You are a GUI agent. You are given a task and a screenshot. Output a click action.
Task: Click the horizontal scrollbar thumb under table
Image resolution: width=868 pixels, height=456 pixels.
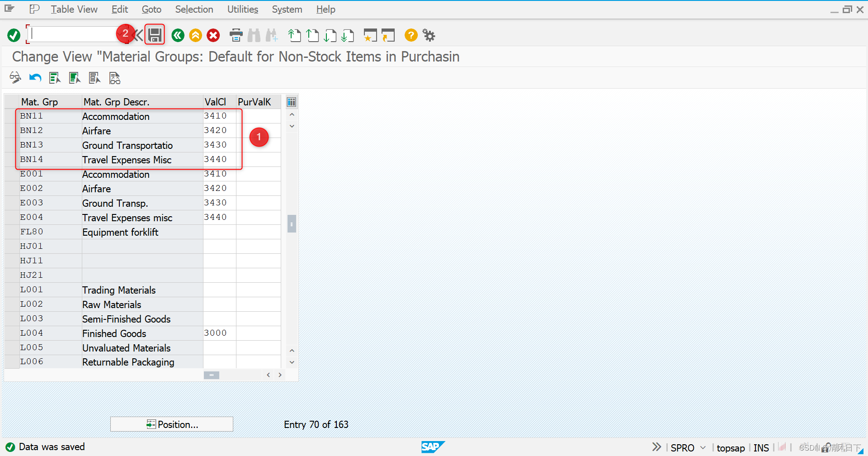(212, 375)
